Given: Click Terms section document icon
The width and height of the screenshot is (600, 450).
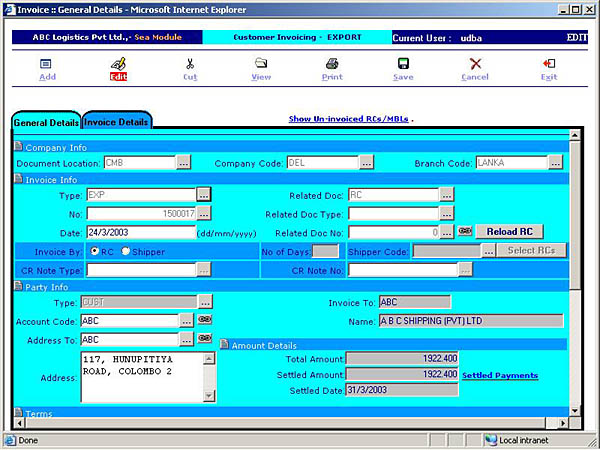Looking at the screenshot, I should click(x=18, y=412).
